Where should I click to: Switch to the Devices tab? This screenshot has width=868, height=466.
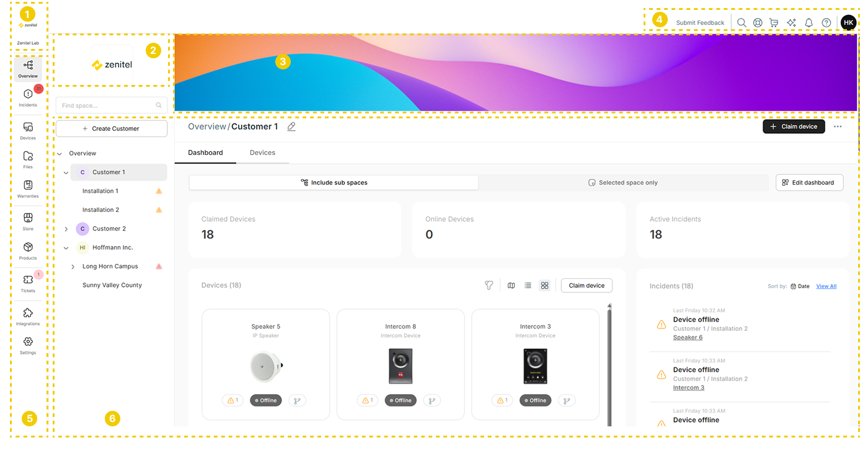tap(262, 152)
